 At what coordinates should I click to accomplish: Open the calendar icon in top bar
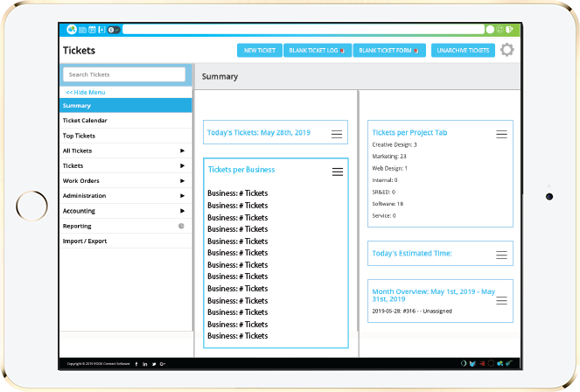coord(92,30)
